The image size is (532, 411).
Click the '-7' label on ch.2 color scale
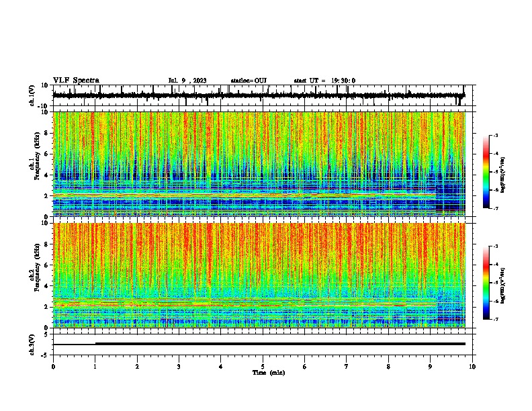(x=495, y=320)
